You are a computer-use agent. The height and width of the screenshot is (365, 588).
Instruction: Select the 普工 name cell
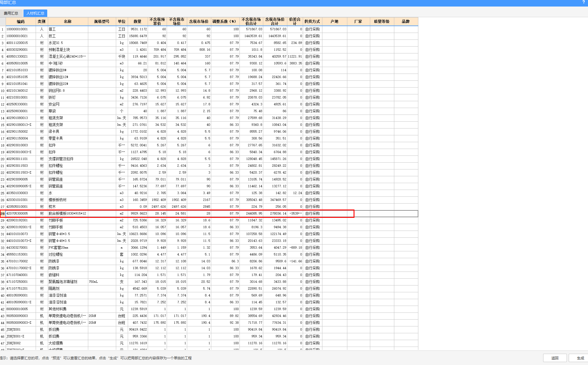tap(68, 29)
